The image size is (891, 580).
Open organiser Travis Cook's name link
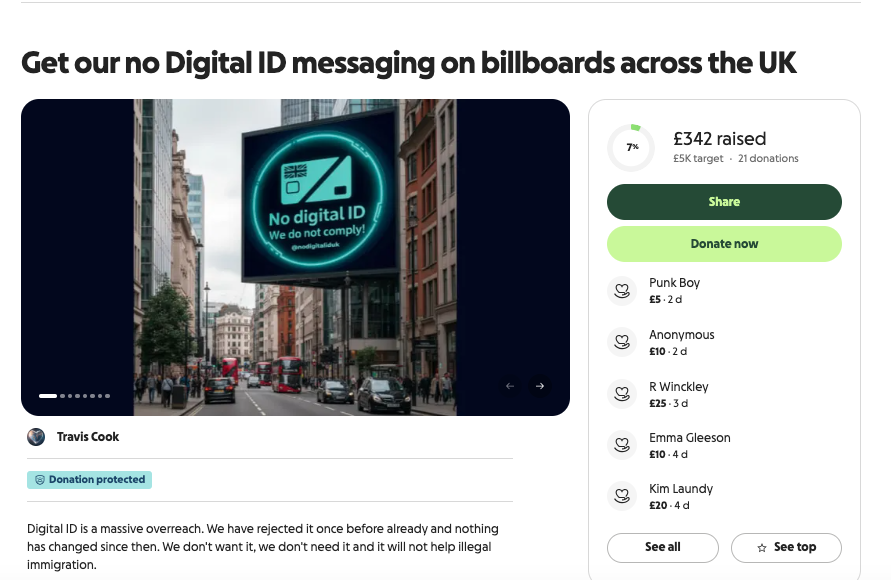[88, 437]
